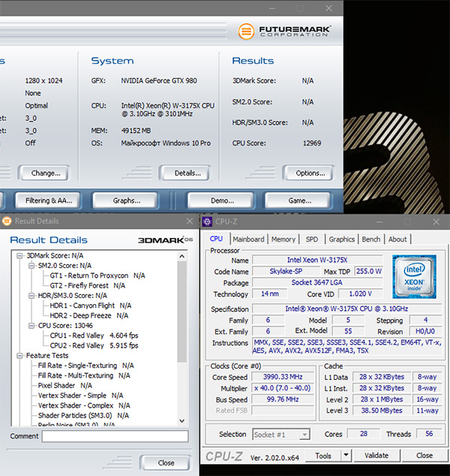Click the Multiplier value x 40.0

click(x=283, y=388)
